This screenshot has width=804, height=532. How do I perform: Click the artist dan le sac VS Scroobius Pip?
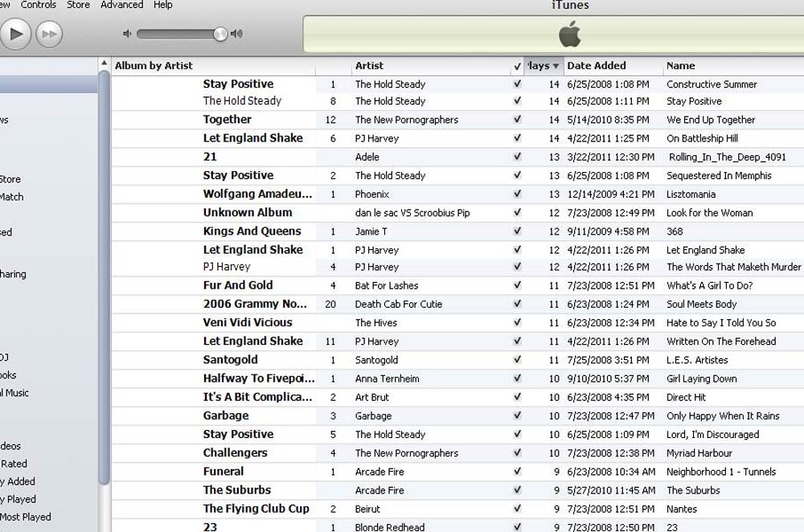(412, 213)
